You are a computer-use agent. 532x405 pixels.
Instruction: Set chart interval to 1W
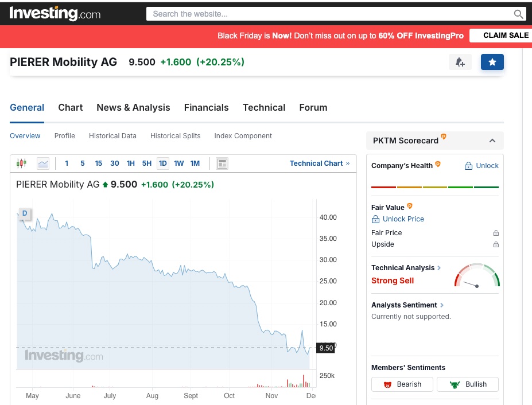(x=179, y=163)
